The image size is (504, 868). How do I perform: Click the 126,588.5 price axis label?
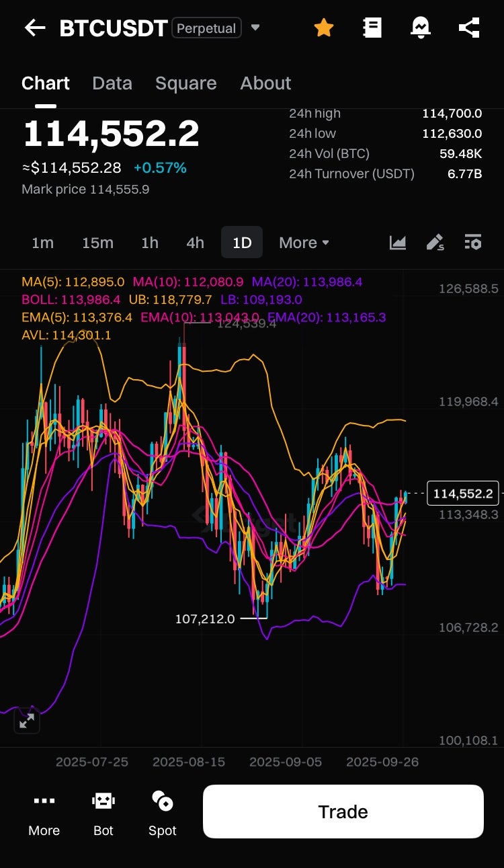(x=468, y=289)
